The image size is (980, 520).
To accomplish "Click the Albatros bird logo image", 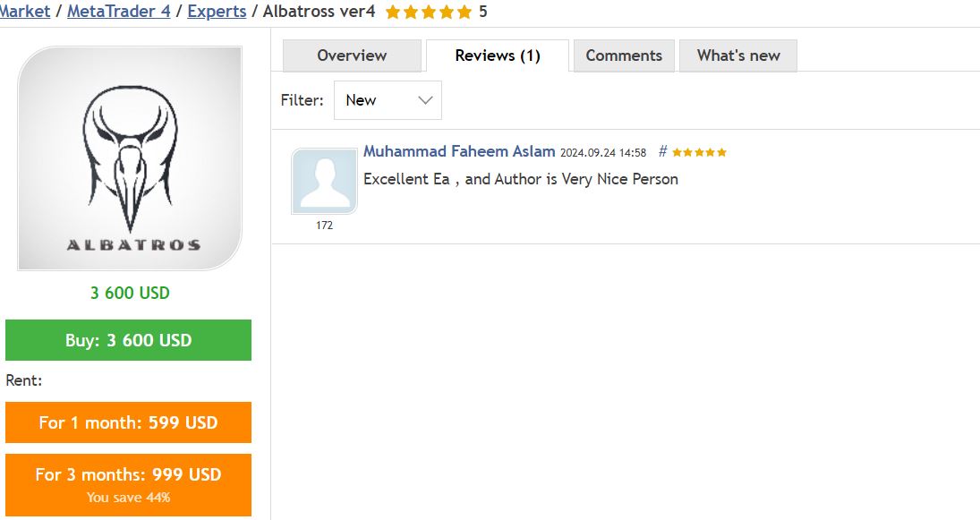I will pyautogui.click(x=130, y=158).
